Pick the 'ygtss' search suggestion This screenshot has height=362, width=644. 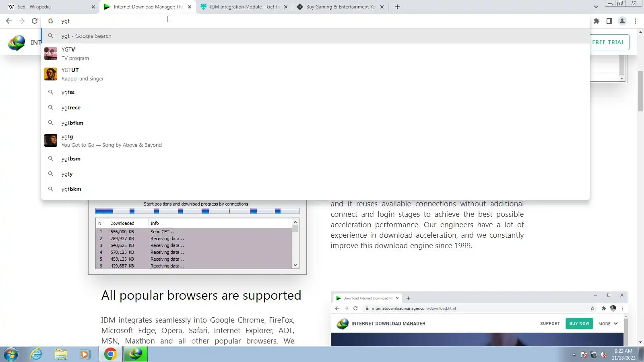click(316, 92)
